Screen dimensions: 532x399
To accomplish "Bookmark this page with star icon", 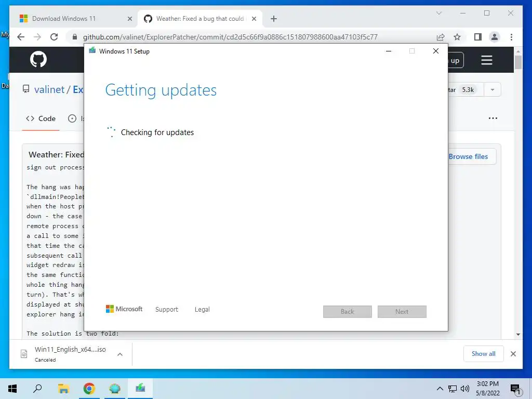I will click(x=457, y=37).
